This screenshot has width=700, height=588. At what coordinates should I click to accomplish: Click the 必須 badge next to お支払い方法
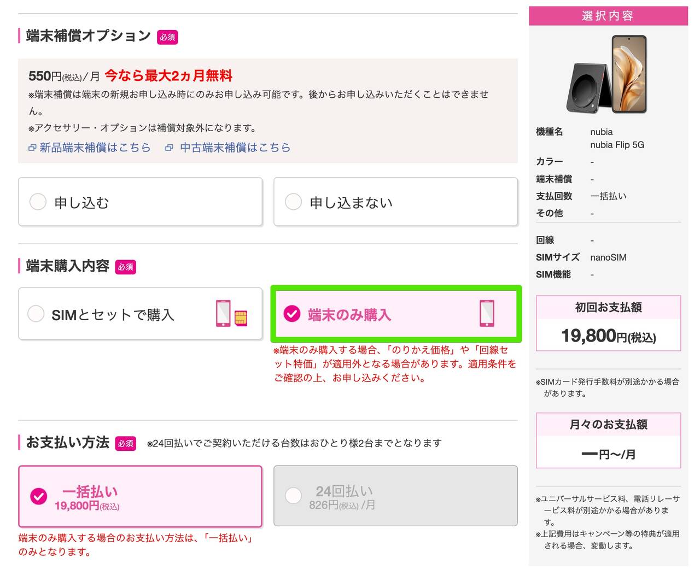tap(125, 443)
